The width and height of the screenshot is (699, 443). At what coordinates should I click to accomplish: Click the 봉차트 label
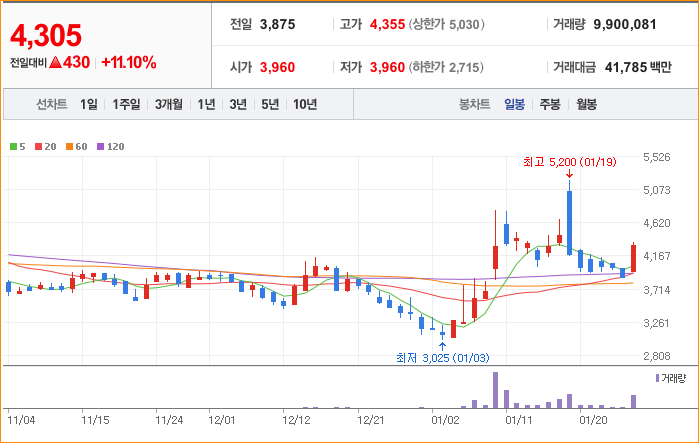(475, 104)
